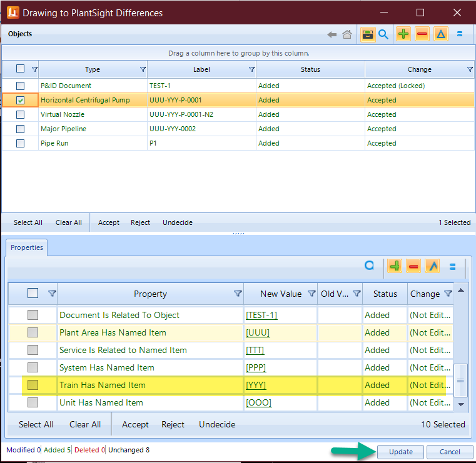Check the Virtual Nozzle row checkbox

point(21,114)
